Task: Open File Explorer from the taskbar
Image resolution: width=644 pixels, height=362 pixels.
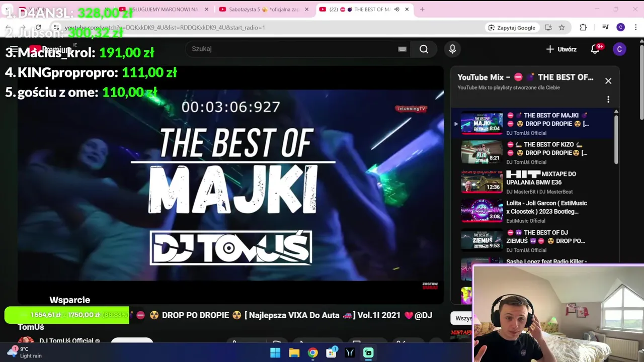Action: click(x=294, y=353)
